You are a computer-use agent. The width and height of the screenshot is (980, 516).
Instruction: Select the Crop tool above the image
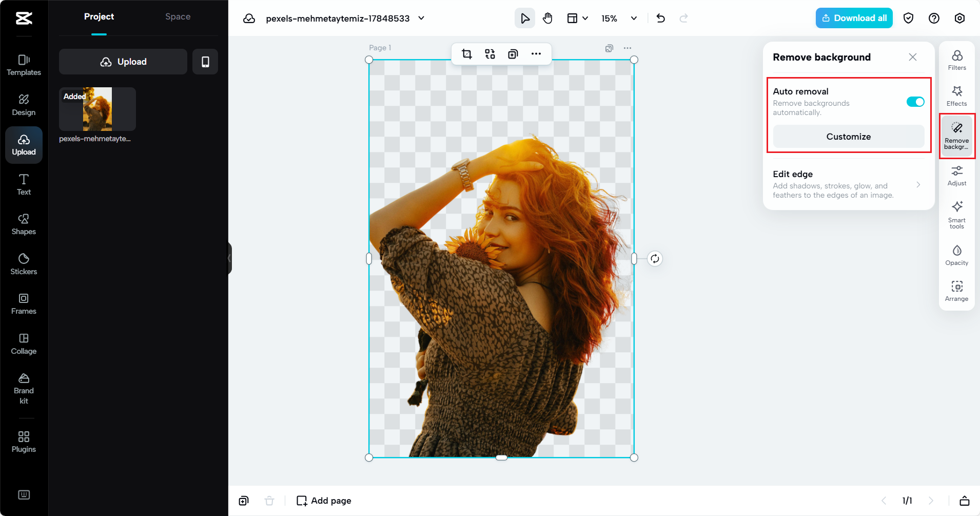[466, 53]
